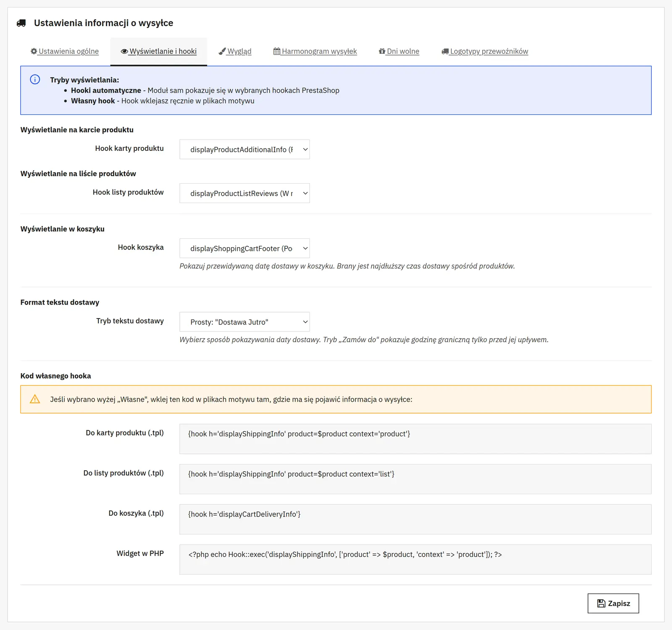Switch to Logotypy przewoźników tab
Screen dimensions: 672x630
(x=485, y=51)
